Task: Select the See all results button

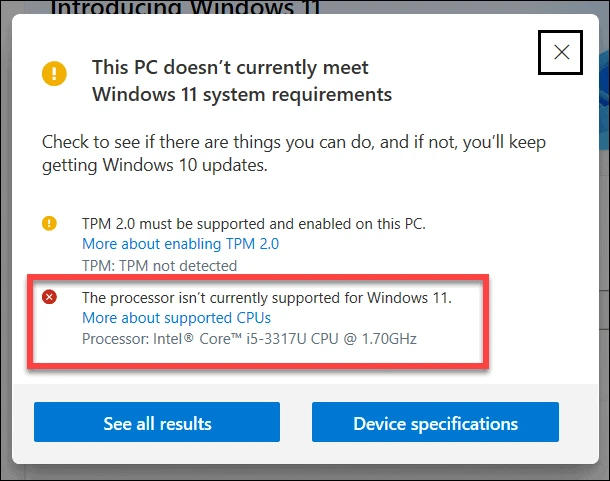Action: [x=157, y=422]
